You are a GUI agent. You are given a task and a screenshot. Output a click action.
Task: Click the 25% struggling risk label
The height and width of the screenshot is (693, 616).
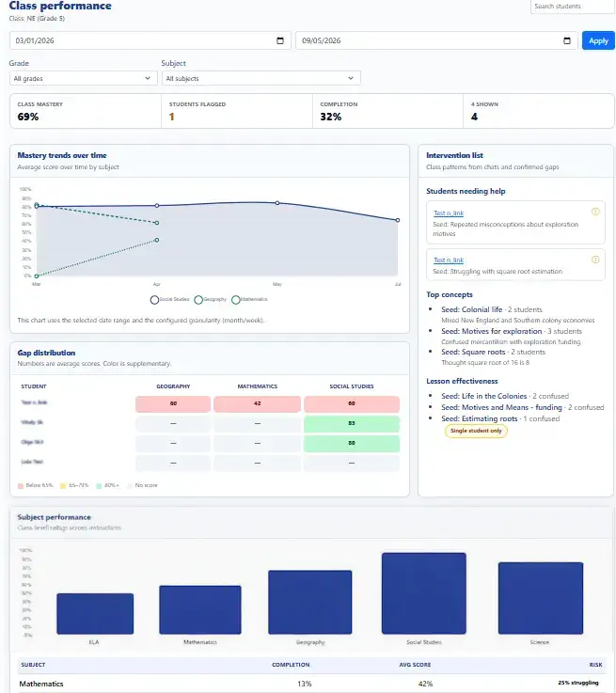[578, 683]
